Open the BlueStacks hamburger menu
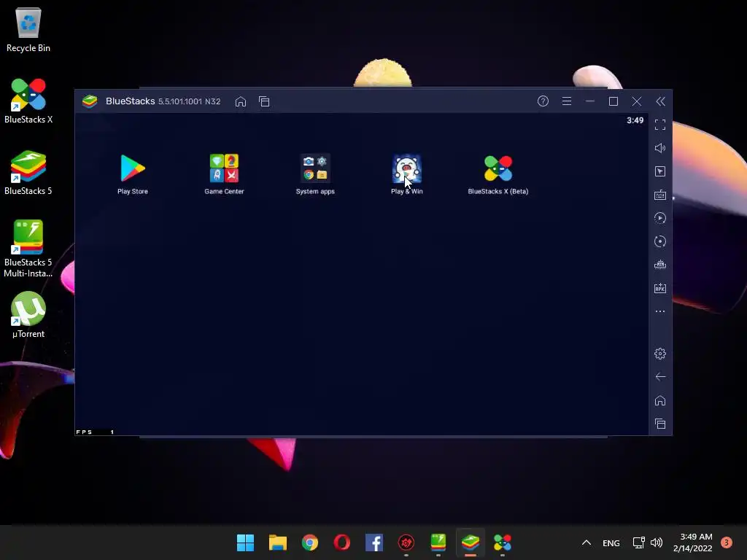Viewport: 747px width, 560px height. [x=566, y=101]
